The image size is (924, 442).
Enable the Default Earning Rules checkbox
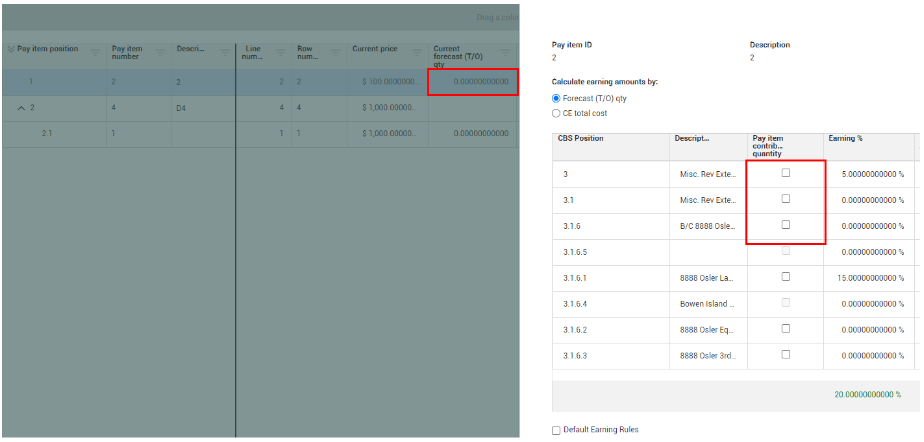click(x=557, y=430)
